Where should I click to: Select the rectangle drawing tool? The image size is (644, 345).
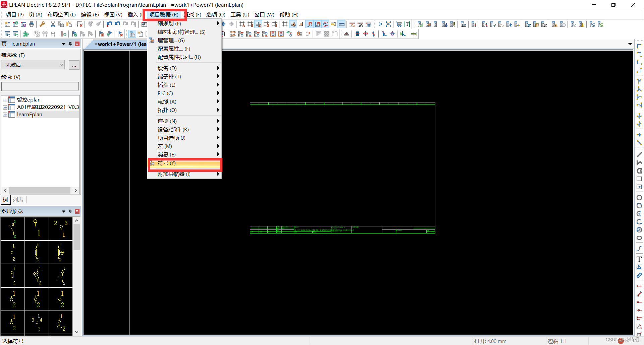pos(639,179)
